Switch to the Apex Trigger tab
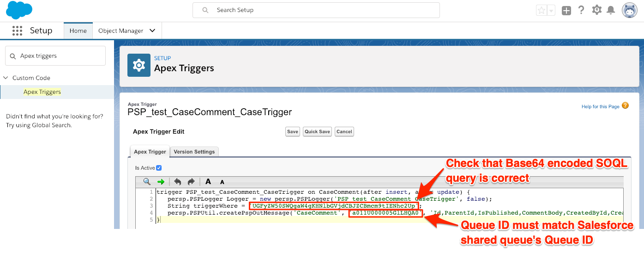The width and height of the screenshot is (644, 265). (x=150, y=152)
